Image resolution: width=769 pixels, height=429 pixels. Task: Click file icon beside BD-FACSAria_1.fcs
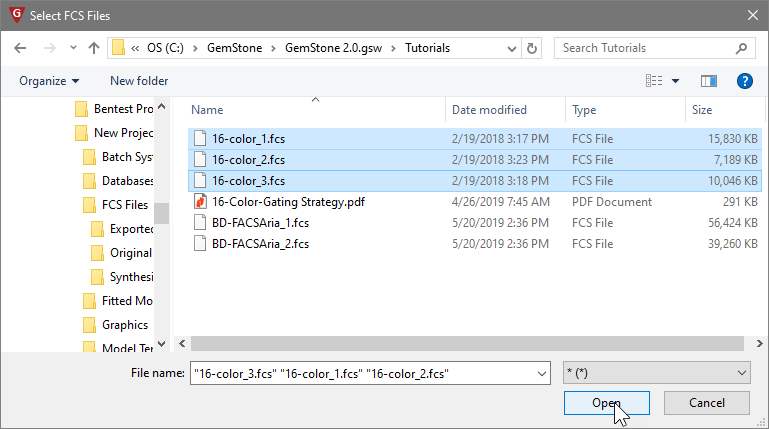pos(200,223)
